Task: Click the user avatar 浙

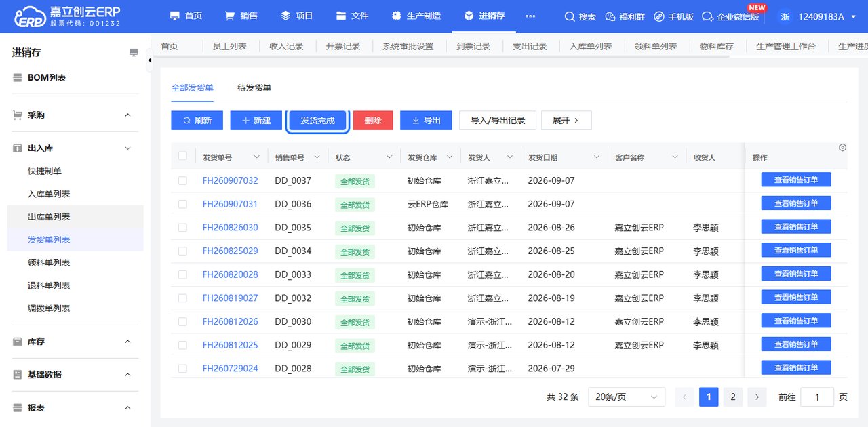Action: [x=785, y=16]
